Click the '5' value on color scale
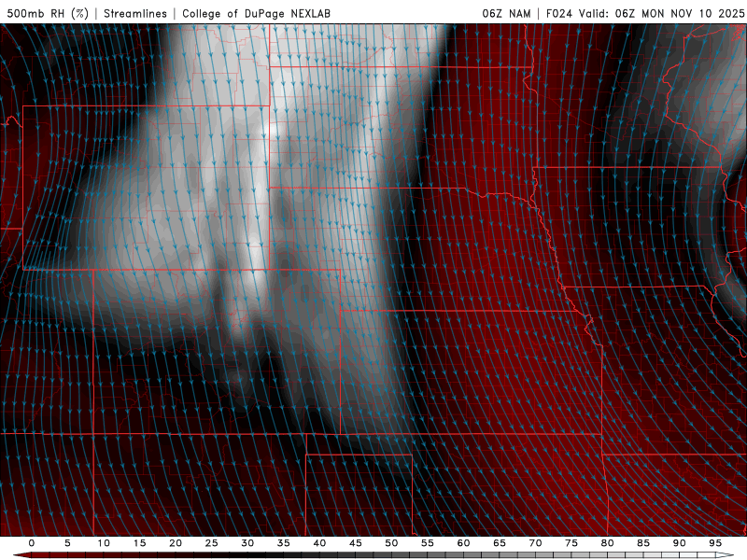The width and height of the screenshot is (747, 560). (67, 543)
